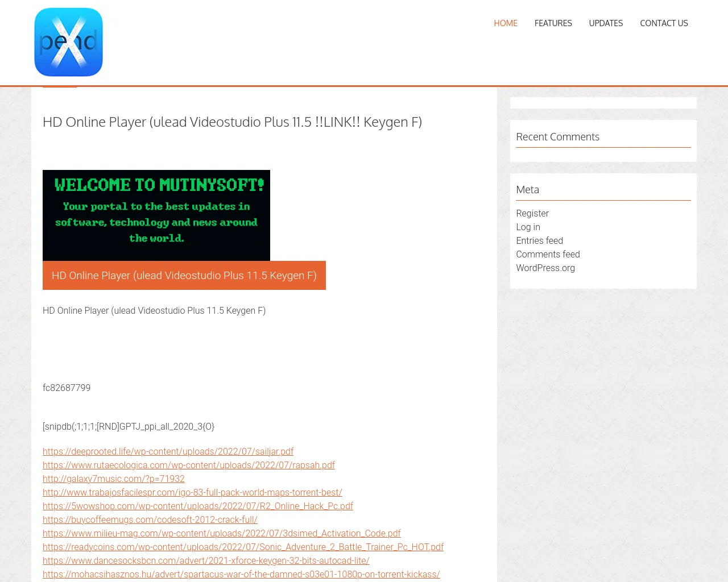Image resolution: width=728 pixels, height=582 pixels.
Task: Click the post title HD Online Player heading
Action: point(232,122)
